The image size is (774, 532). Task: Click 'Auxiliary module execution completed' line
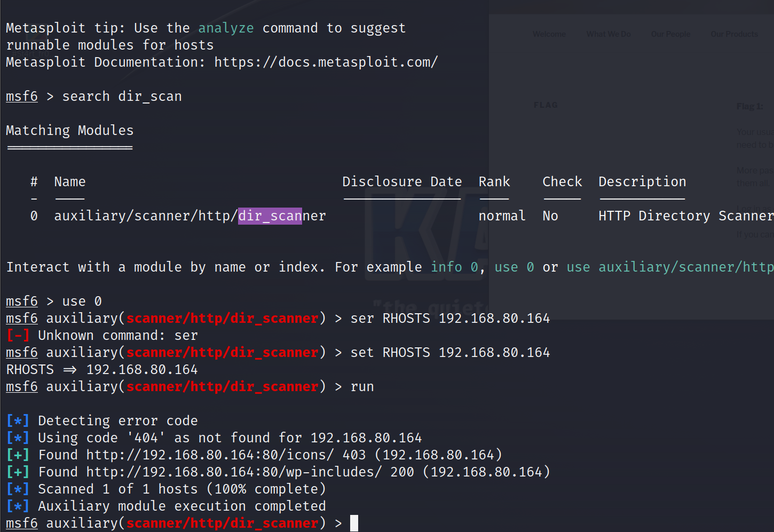pyautogui.click(x=181, y=506)
